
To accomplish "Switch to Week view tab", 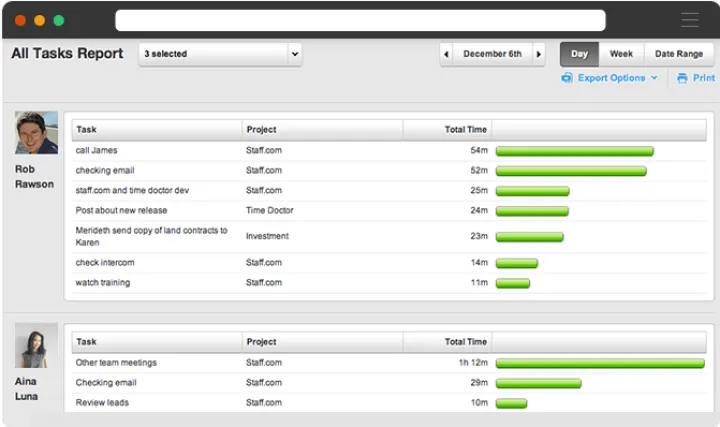I will 621,54.
